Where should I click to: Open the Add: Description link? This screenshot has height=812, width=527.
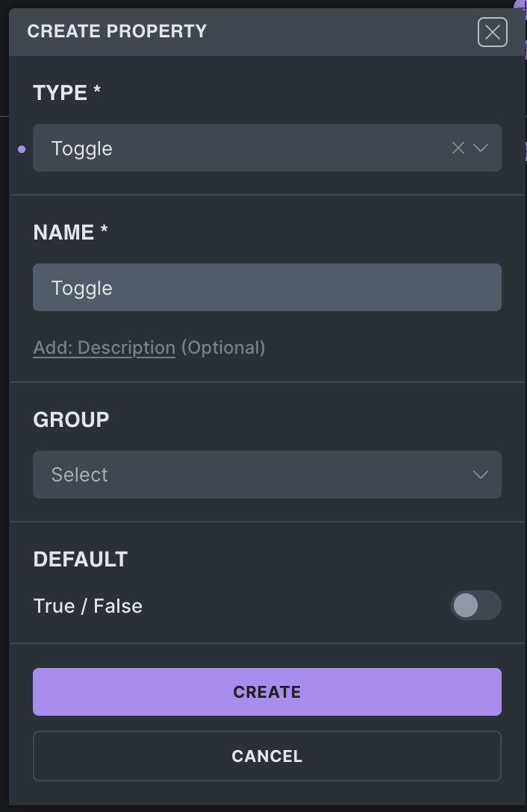104,348
